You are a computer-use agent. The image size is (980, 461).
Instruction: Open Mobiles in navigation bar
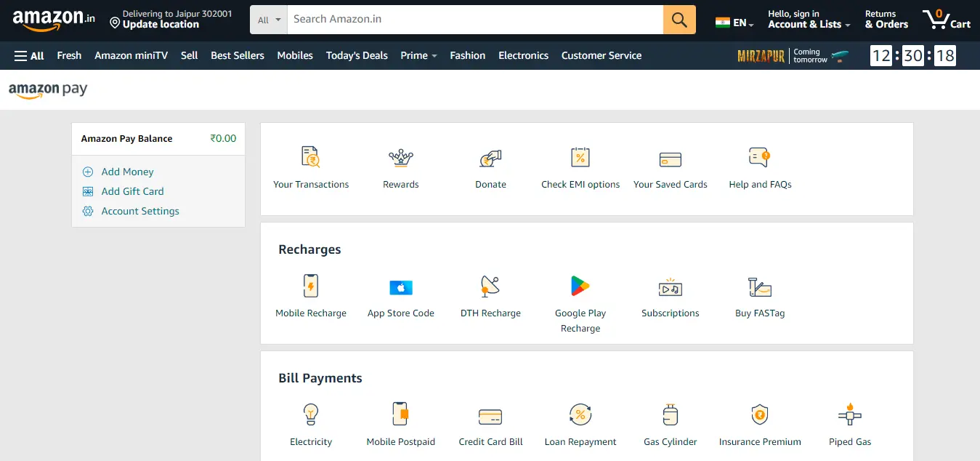coord(295,55)
